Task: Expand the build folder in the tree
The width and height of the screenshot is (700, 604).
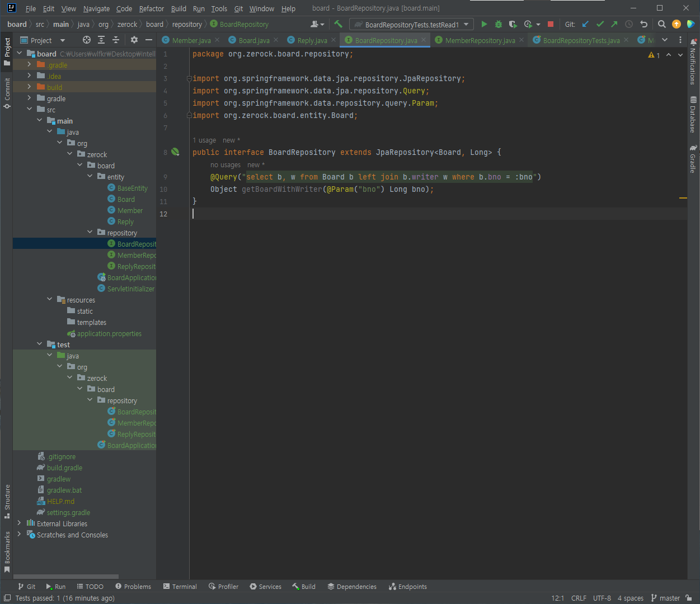Action: [29, 87]
